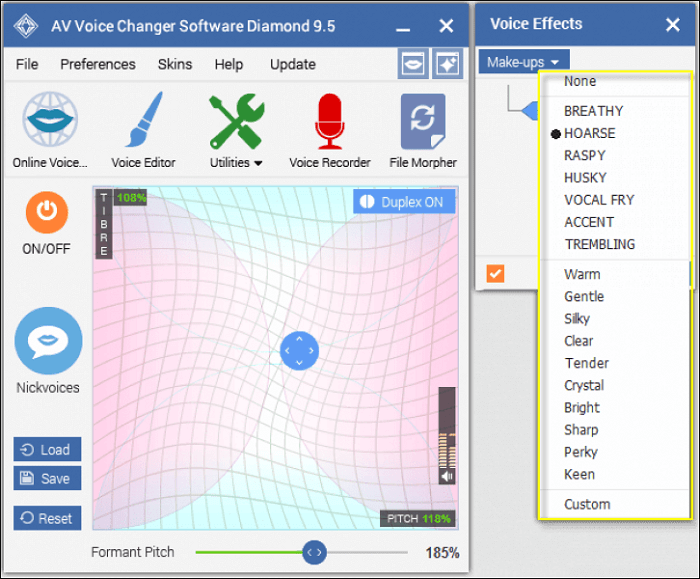
Task: Open the File Morpher icon
Action: pos(422,122)
